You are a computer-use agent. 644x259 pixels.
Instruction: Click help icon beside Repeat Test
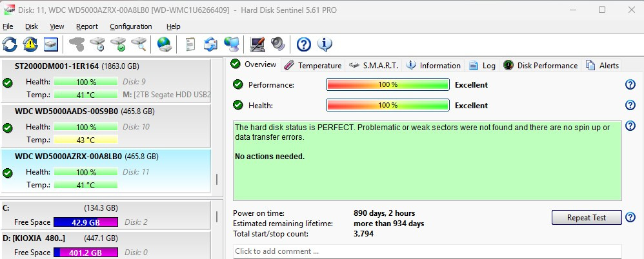(630, 218)
